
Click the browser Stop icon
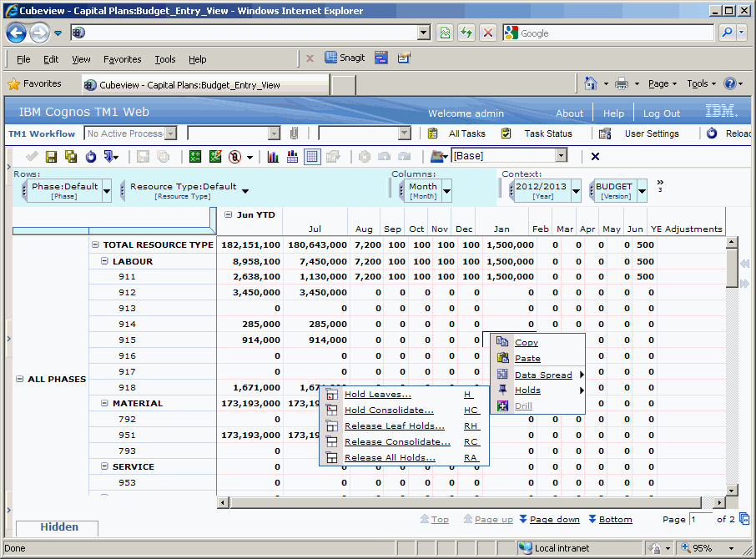[488, 33]
